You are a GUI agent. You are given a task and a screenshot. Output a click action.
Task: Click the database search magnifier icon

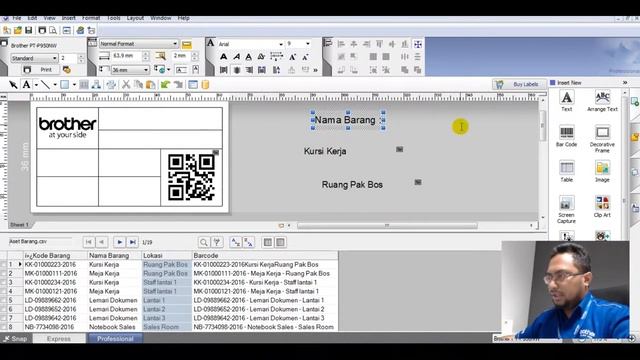(x=203, y=242)
